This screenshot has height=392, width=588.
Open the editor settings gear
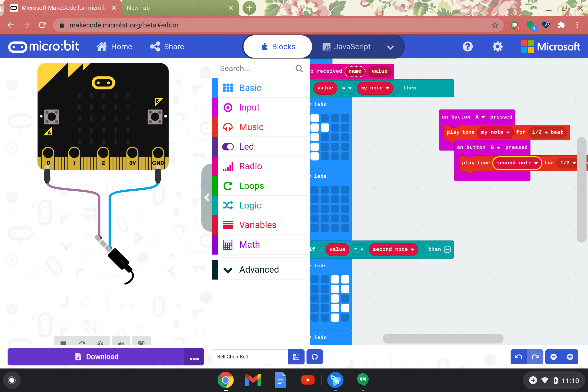(497, 47)
